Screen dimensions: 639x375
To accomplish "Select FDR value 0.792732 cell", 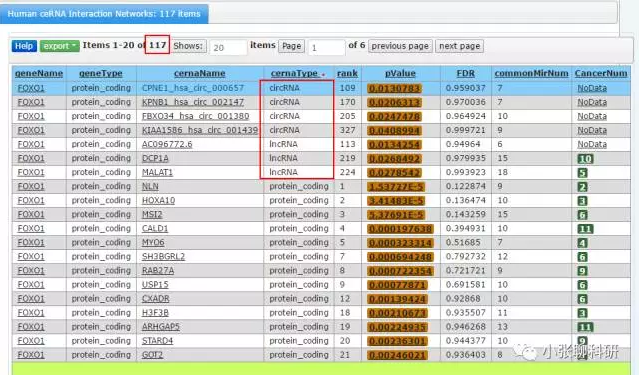I will (465, 257).
